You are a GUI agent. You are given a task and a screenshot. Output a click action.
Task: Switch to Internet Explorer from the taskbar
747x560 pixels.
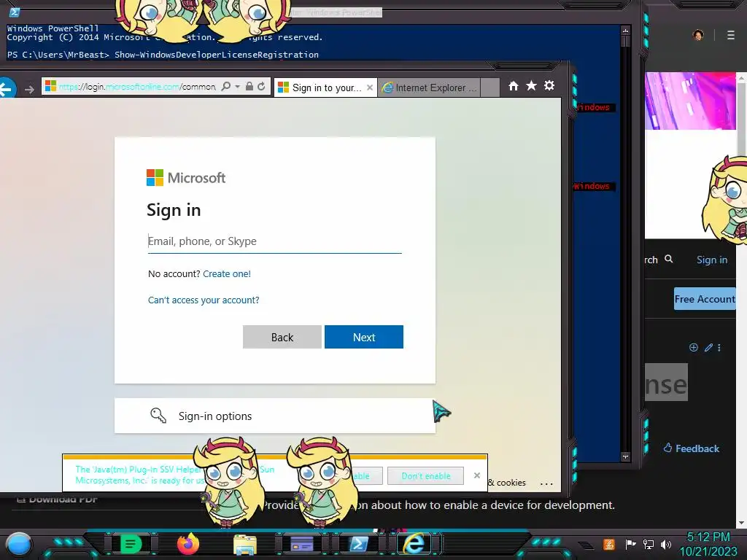[414, 544]
